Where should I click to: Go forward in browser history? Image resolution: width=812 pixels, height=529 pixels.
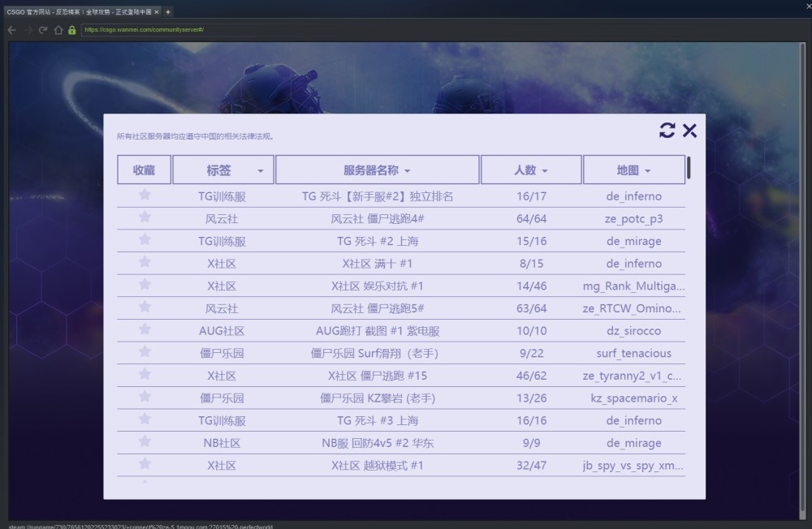coord(28,30)
